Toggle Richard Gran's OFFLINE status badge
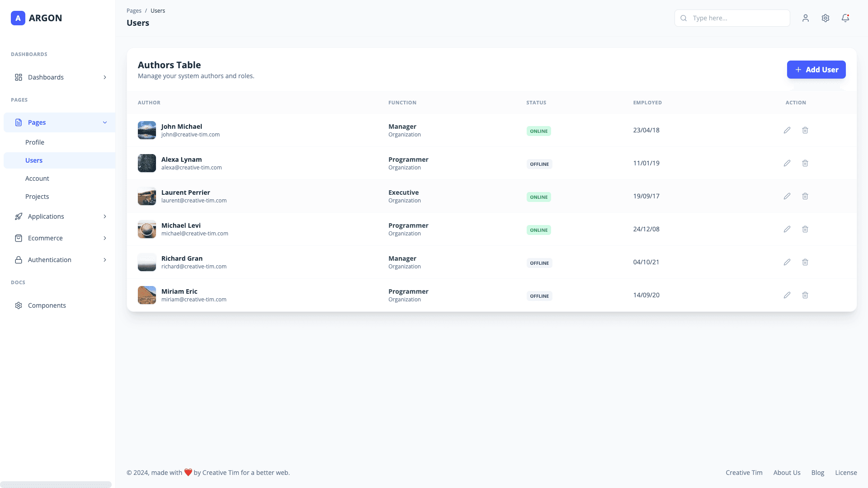868x488 pixels. point(539,263)
